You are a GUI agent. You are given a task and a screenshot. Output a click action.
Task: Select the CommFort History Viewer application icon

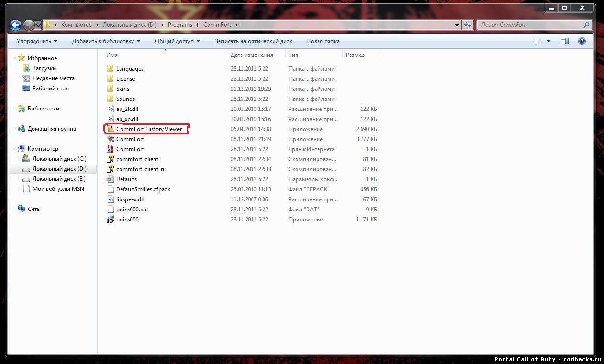110,129
